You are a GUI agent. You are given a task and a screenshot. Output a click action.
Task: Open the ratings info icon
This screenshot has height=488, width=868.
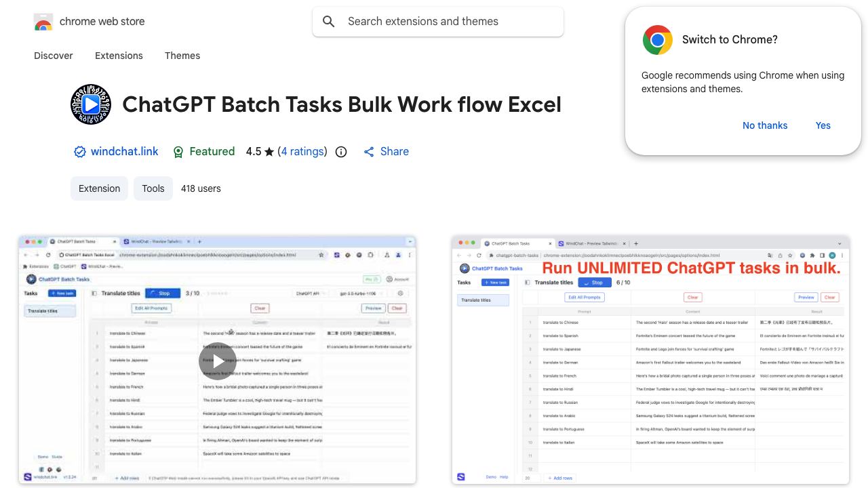(341, 152)
